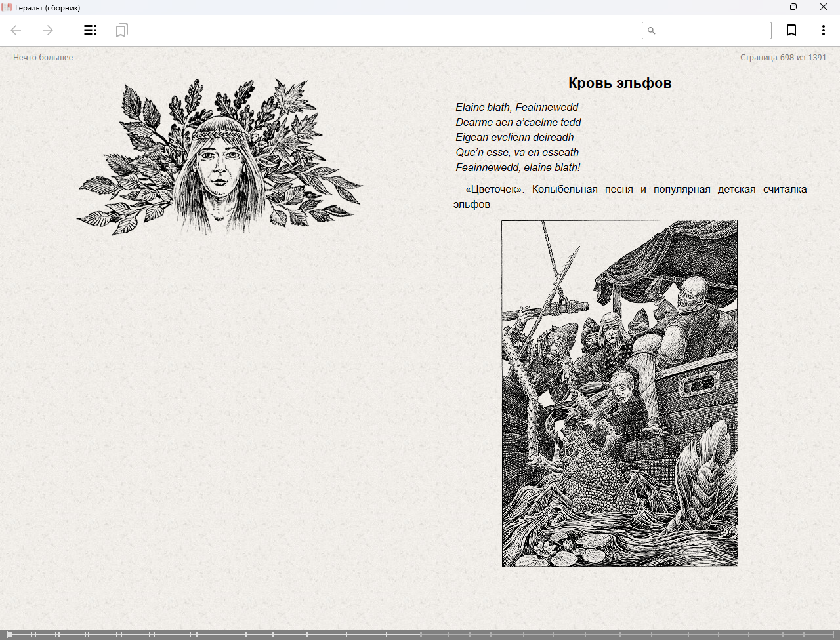
Task: Maximize or restore the reader window
Action: 793,7
